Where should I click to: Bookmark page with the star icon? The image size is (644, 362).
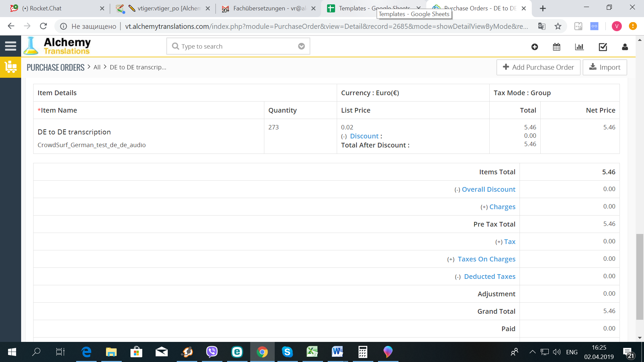click(x=558, y=26)
